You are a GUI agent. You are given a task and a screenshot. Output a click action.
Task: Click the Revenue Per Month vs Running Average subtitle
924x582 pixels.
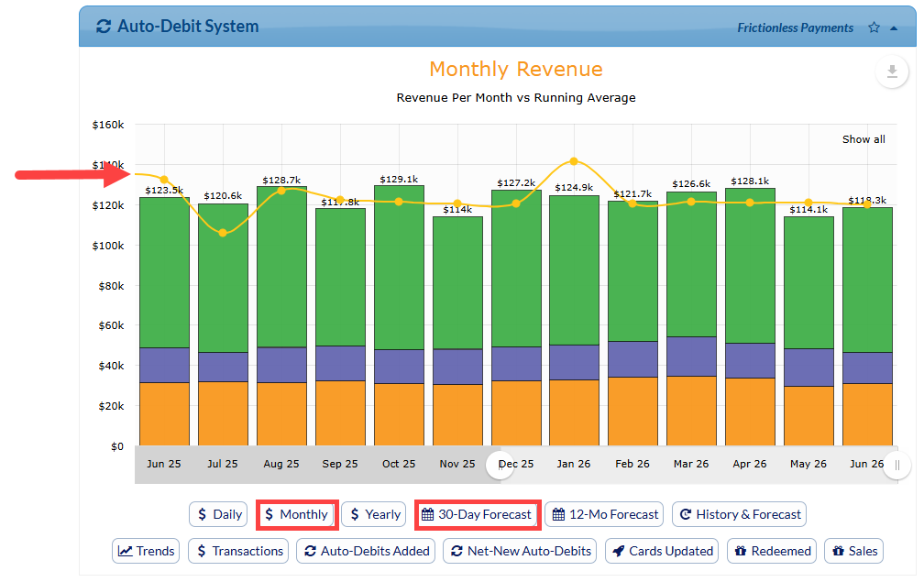tap(515, 98)
